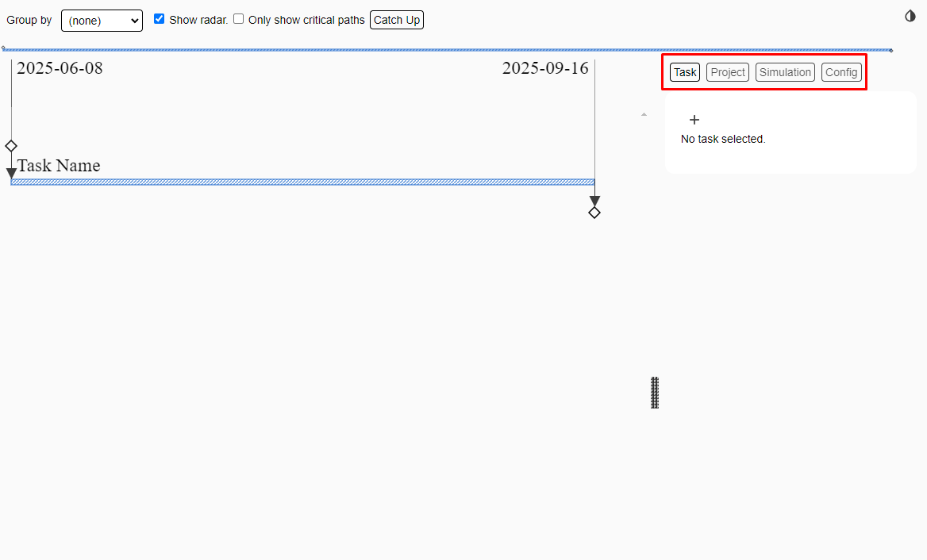Grab the vertical panel divider handle
The image size is (927, 560).
tap(655, 393)
